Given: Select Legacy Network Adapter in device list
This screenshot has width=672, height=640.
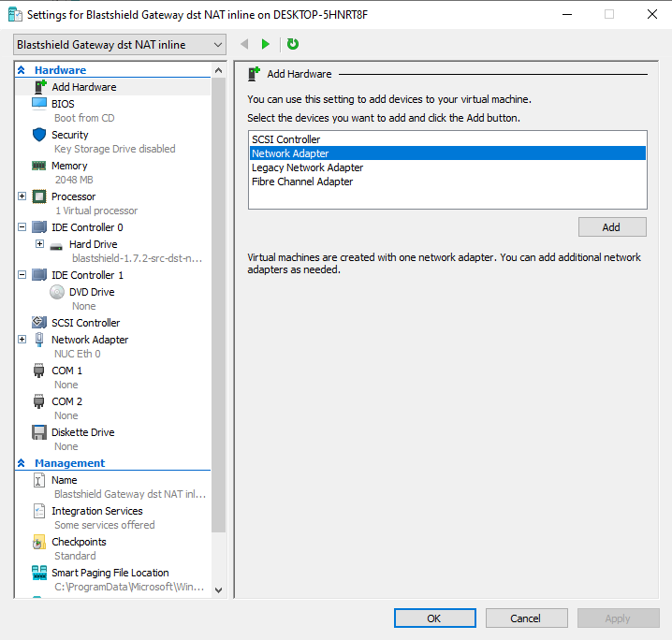Looking at the screenshot, I should pos(307,167).
